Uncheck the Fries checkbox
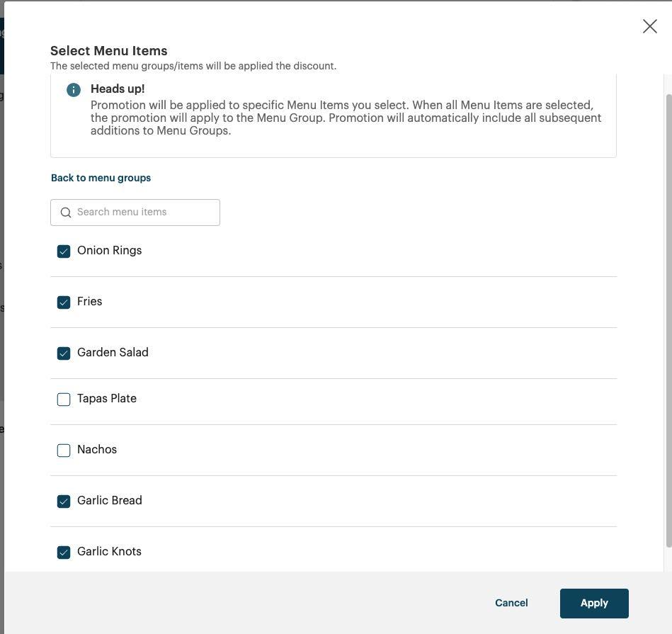672x634 pixels. pos(64,302)
